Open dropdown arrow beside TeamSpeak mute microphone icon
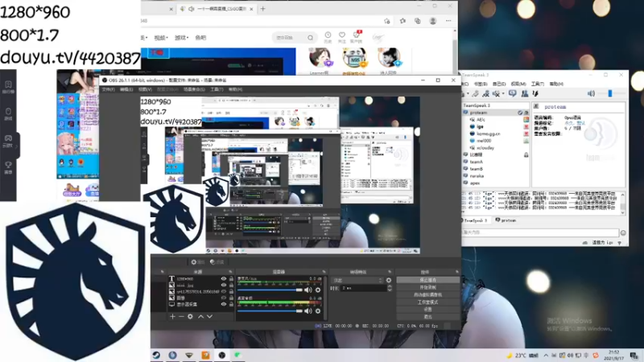This screenshot has height=362, width=644. pyautogui.click(x=503, y=93)
